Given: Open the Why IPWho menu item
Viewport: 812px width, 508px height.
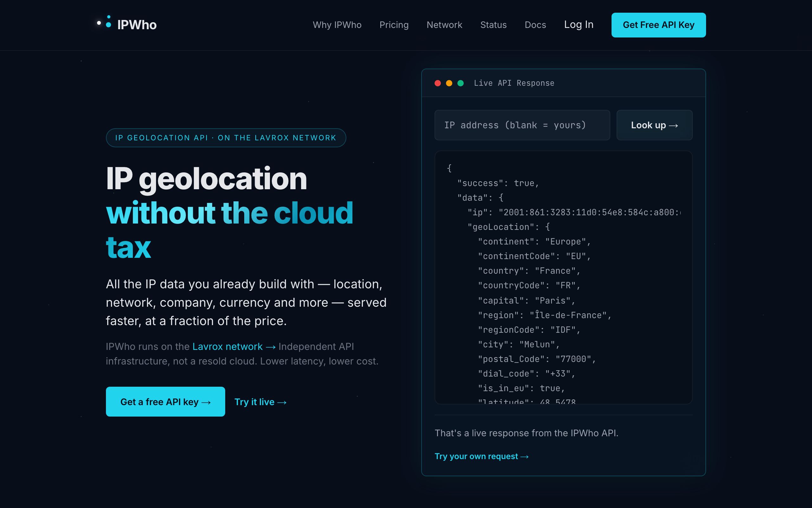Looking at the screenshot, I should pyautogui.click(x=337, y=25).
